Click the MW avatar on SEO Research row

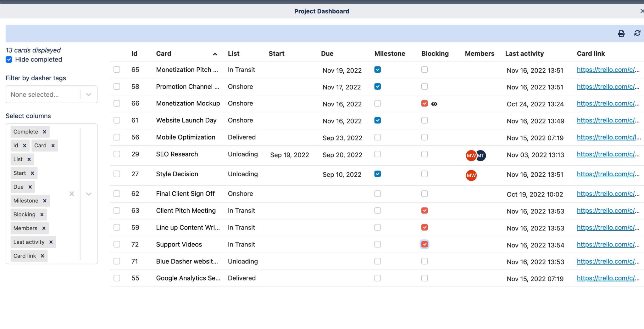tap(471, 155)
